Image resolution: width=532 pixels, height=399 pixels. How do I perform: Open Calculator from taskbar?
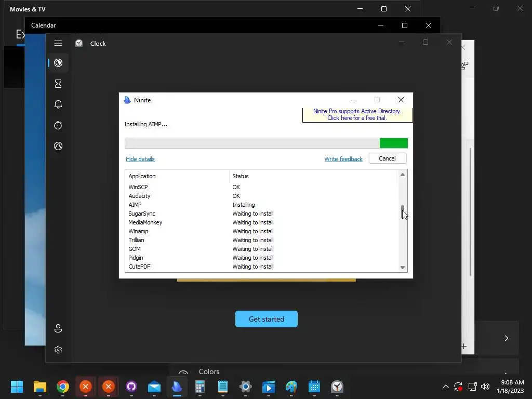pos(200,387)
